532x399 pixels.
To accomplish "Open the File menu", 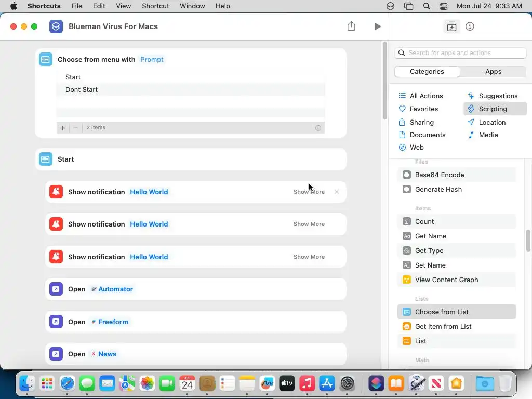I will click(x=77, y=6).
